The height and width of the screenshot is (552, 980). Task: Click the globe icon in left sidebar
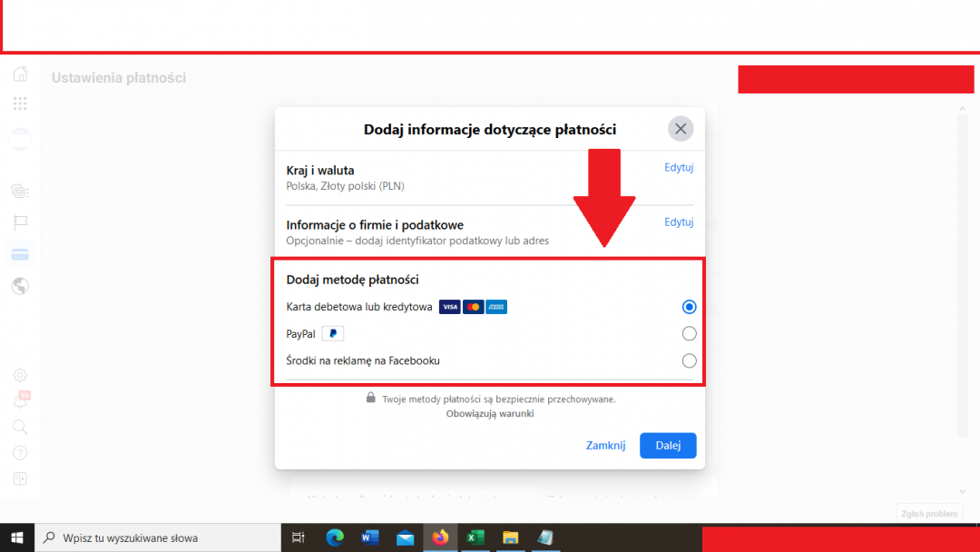click(x=20, y=286)
